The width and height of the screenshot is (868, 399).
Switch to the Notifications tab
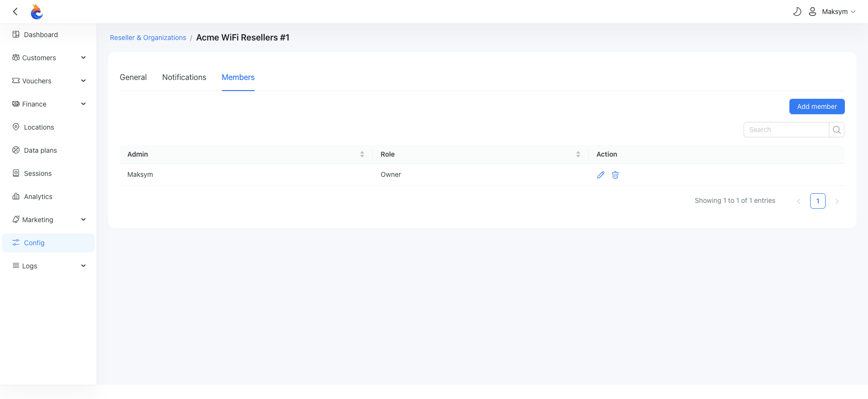click(184, 77)
